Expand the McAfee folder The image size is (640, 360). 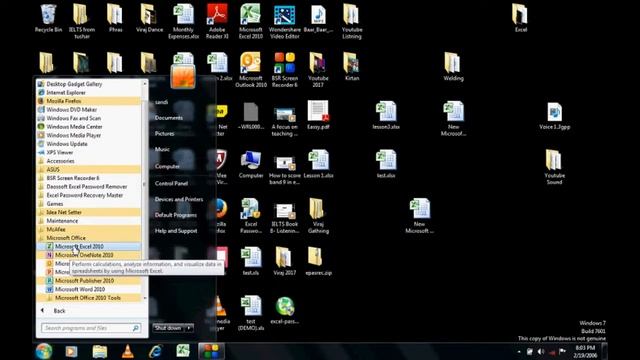pyautogui.click(x=89, y=229)
